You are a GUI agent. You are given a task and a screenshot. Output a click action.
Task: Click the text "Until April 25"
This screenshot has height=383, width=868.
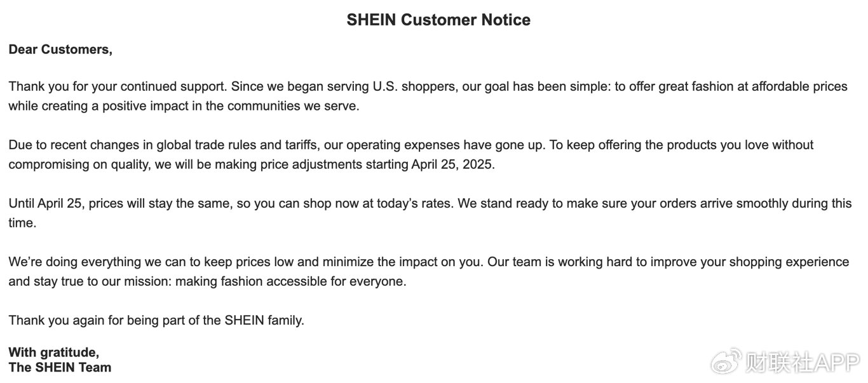46,204
